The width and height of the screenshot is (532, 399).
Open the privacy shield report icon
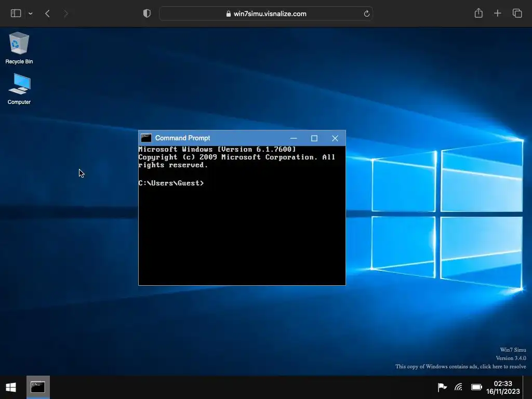coord(147,14)
